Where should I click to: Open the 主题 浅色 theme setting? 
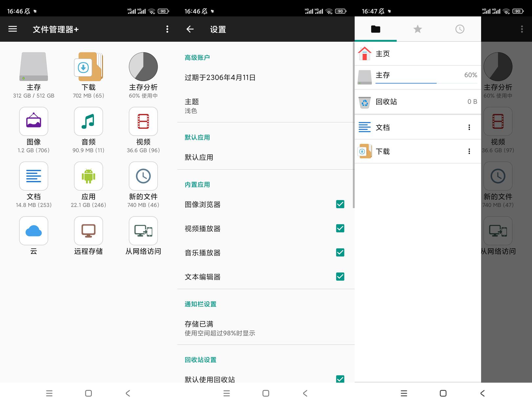click(265, 106)
